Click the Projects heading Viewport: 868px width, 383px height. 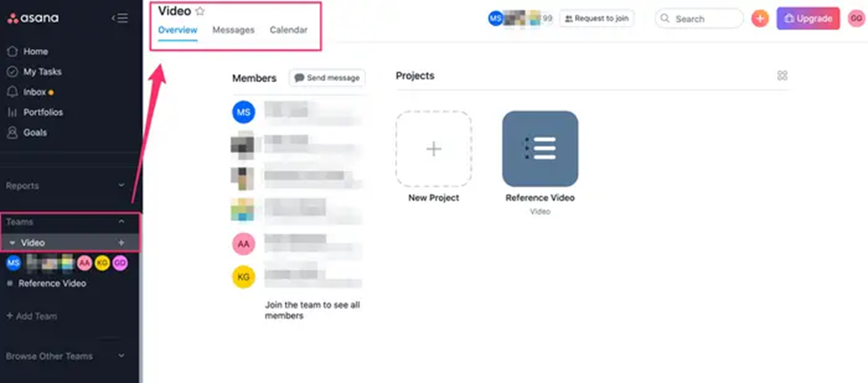pos(415,76)
